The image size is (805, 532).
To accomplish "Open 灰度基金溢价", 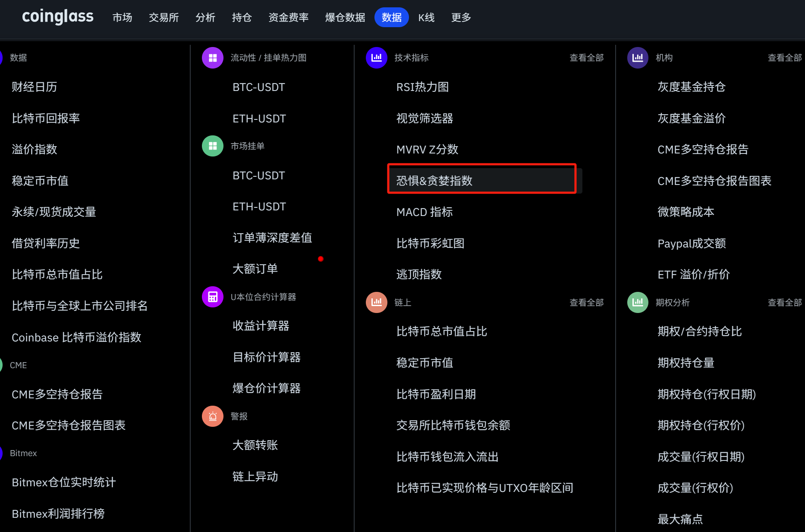I will tap(692, 119).
